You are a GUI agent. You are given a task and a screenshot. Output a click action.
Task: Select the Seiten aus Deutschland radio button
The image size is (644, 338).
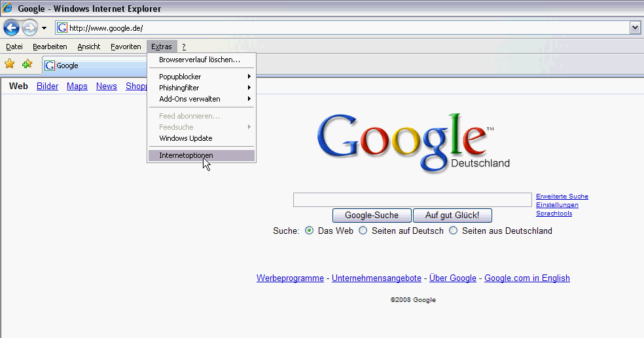tap(453, 231)
